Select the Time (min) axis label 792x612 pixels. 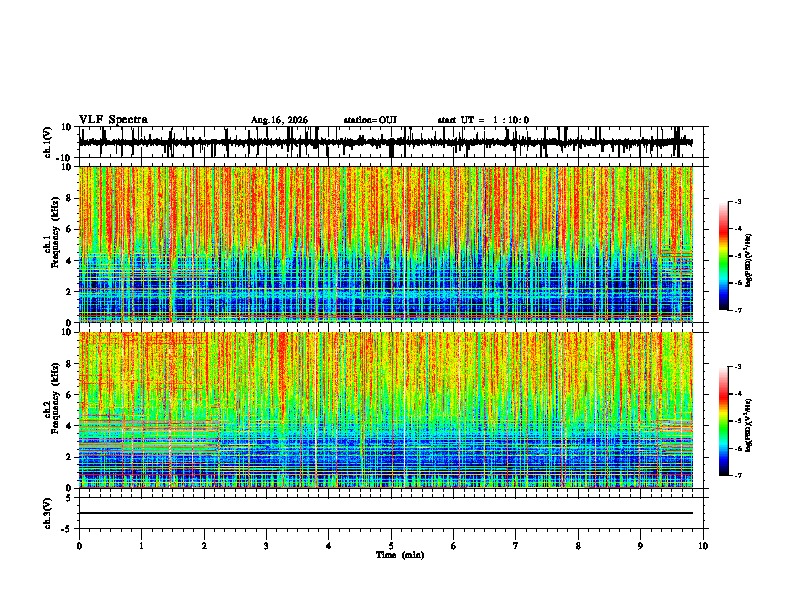(x=400, y=555)
